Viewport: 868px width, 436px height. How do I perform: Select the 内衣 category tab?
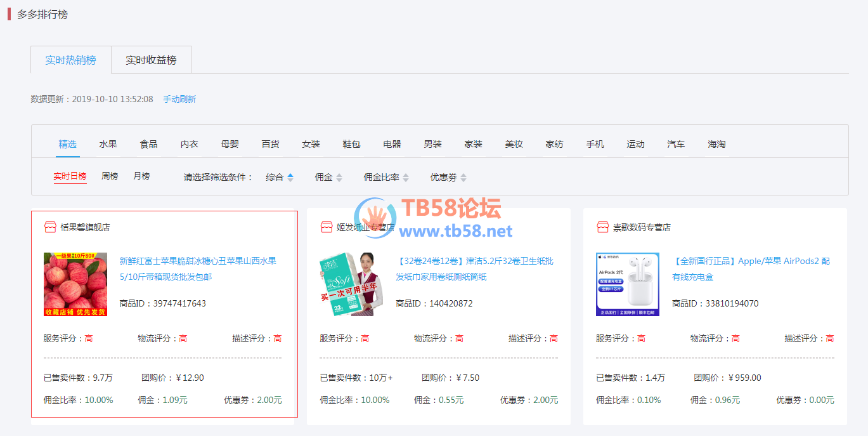pyautogui.click(x=190, y=144)
